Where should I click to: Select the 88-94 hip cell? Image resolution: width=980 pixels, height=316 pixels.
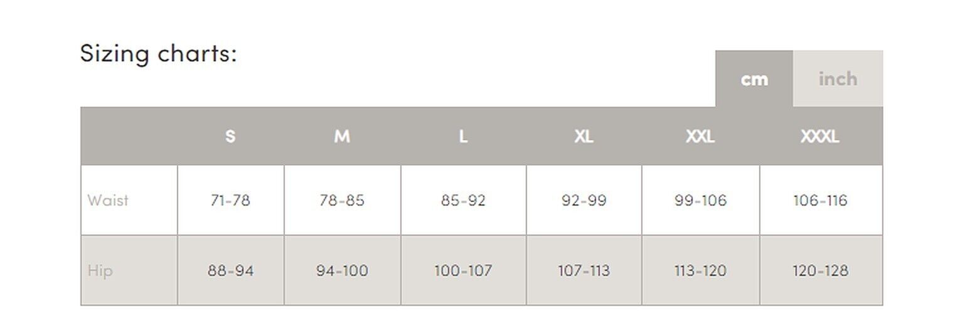click(230, 271)
